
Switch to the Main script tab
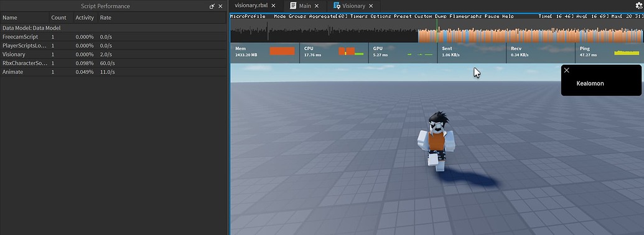coord(305,6)
